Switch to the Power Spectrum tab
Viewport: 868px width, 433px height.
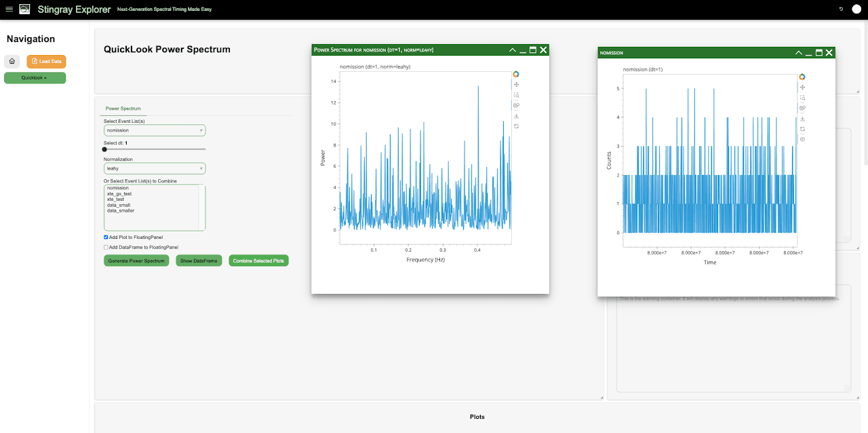(123, 109)
